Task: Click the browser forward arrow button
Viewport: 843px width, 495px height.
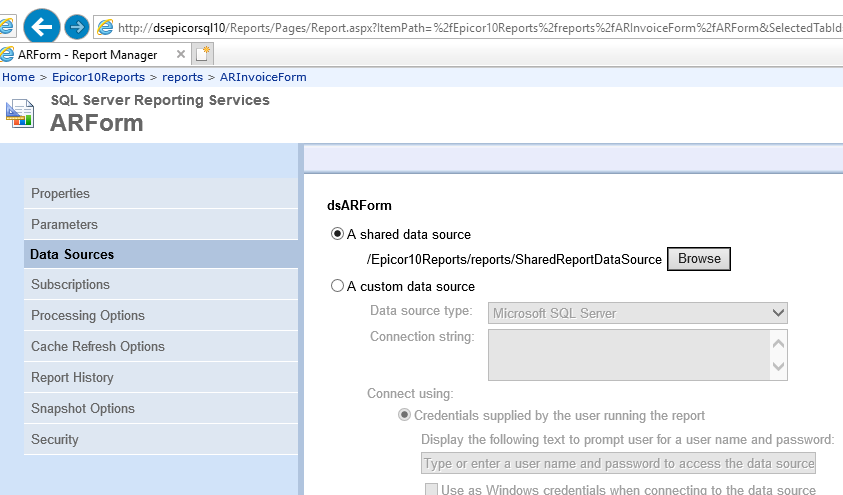Action: [x=77, y=26]
